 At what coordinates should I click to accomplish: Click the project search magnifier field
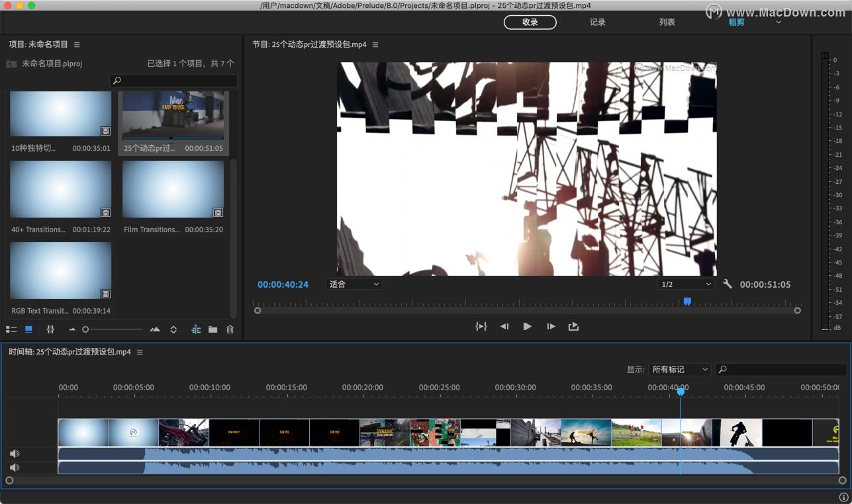[173, 81]
